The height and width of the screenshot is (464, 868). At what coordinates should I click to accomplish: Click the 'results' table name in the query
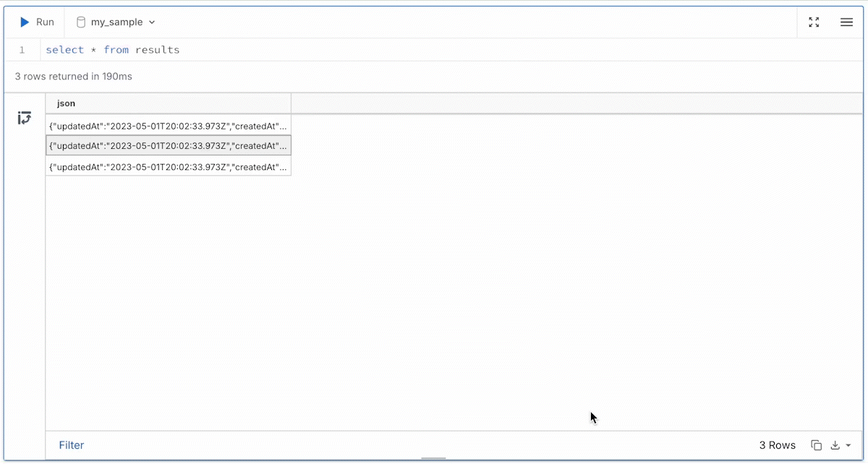pos(158,50)
